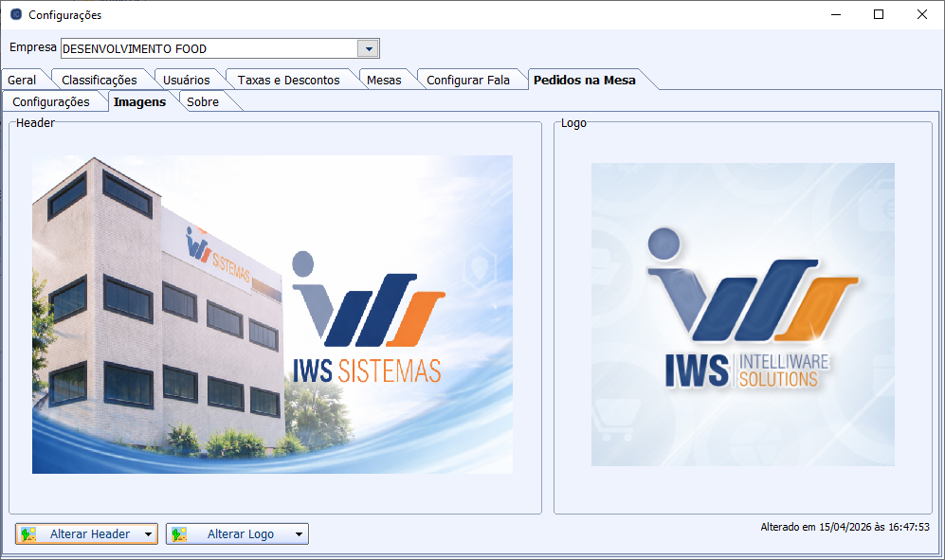The width and height of the screenshot is (945, 560).
Task: Click the picture icon on Alterar Header
Action: click(x=28, y=534)
